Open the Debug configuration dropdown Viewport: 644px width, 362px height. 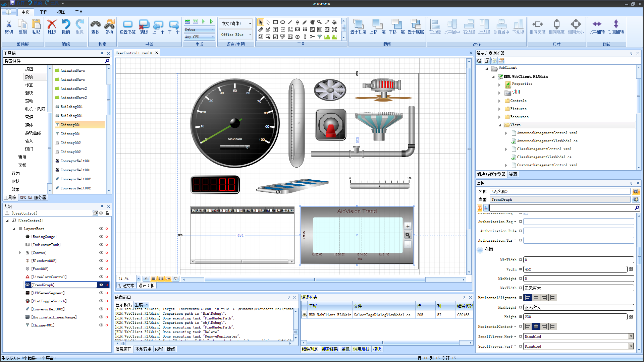coord(200,29)
